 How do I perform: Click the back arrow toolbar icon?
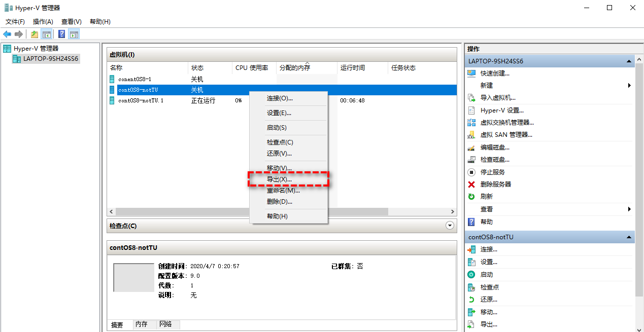tap(7, 34)
